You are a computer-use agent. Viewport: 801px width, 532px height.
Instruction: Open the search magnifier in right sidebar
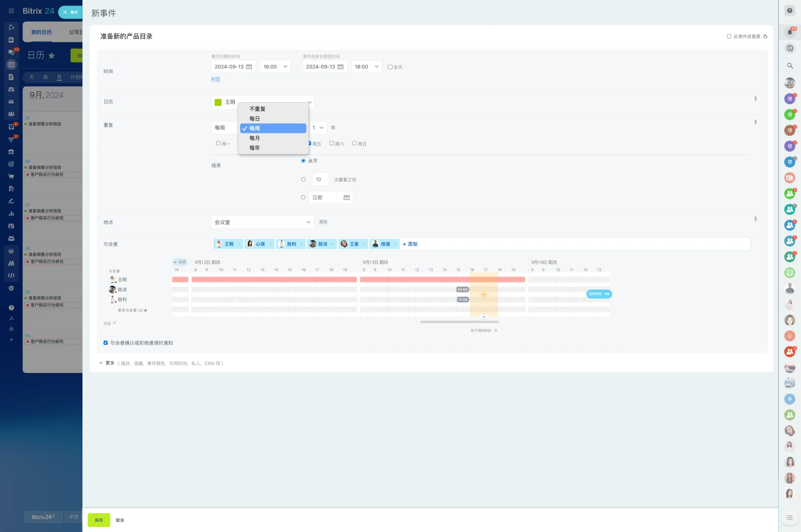pyautogui.click(x=789, y=66)
